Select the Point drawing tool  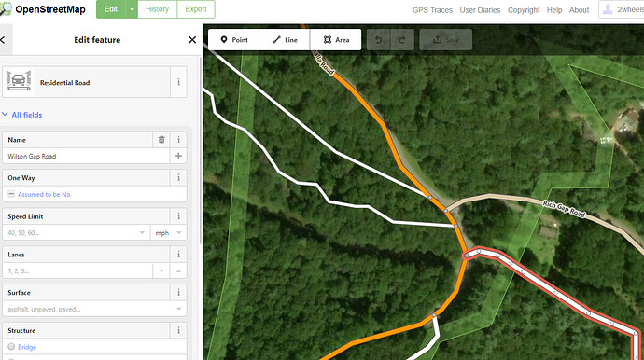click(233, 40)
